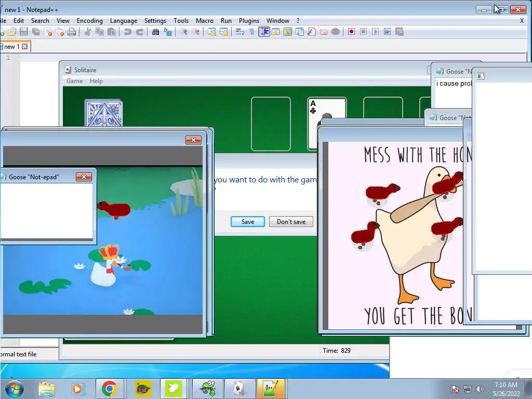This screenshot has width=532, height=399.
Task: Click the Don't save button
Action: click(x=291, y=221)
